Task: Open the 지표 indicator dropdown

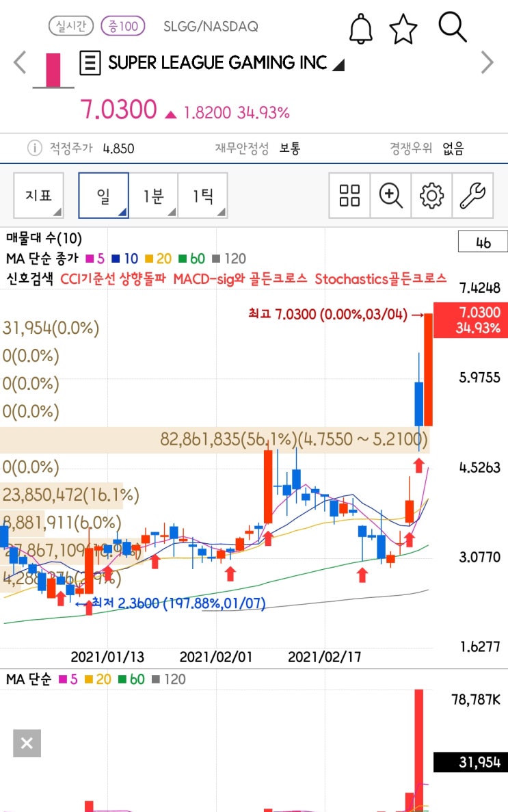Action: click(x=39, y=195)
